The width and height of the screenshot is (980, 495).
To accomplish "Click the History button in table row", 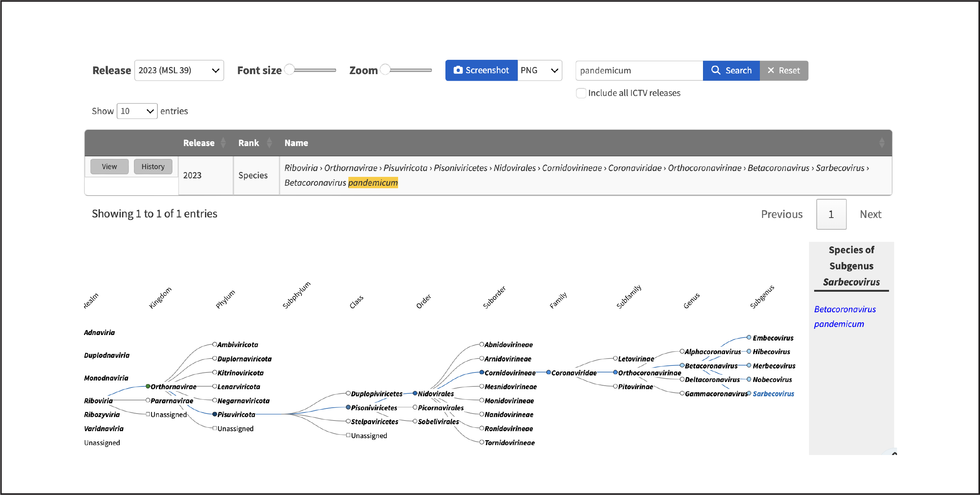I will (153, 167).
